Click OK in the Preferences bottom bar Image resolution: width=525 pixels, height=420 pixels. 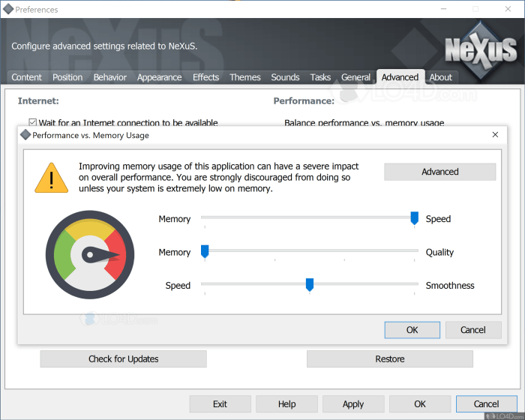420,404
